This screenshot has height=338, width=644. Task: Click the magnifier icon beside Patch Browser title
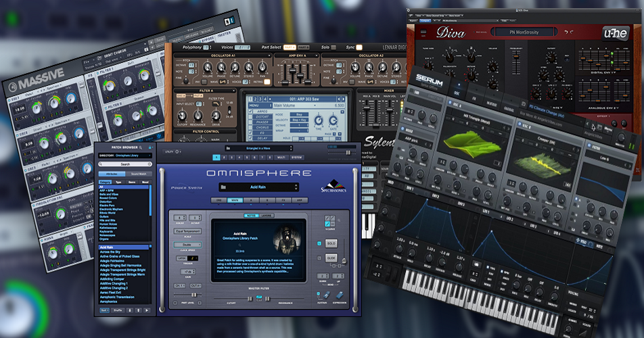click(x=141, y=147)
